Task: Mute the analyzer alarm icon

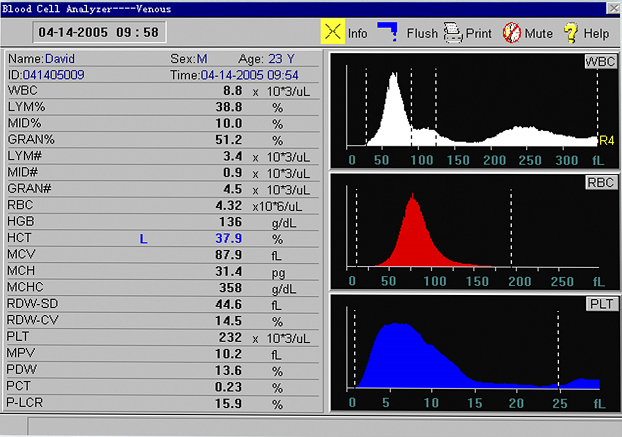Action: (511, 32)
